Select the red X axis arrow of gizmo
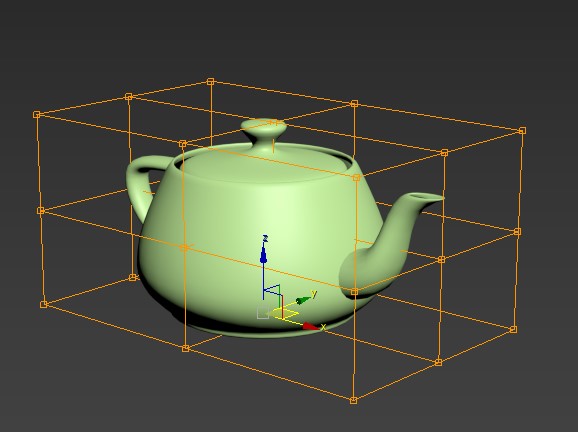578x432 pixels. 310,326
